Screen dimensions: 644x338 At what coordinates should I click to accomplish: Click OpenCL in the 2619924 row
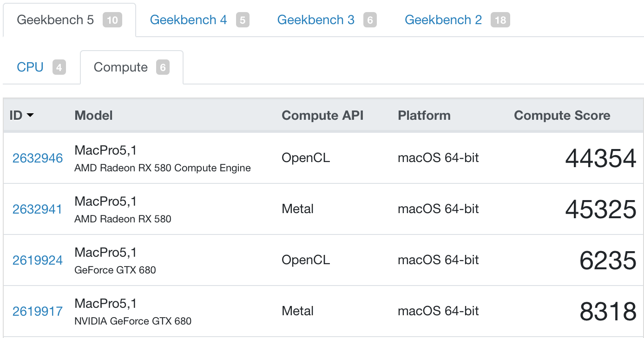coord(306,260)
